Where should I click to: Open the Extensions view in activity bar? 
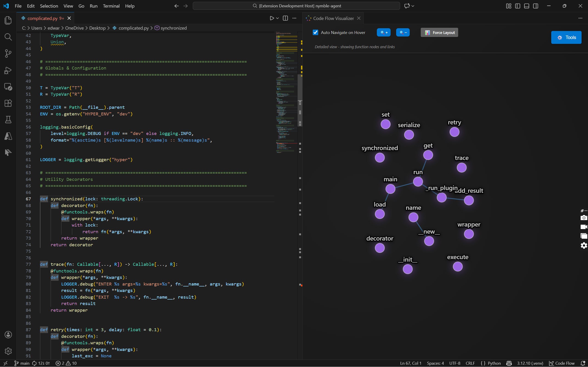coord(8,103)
